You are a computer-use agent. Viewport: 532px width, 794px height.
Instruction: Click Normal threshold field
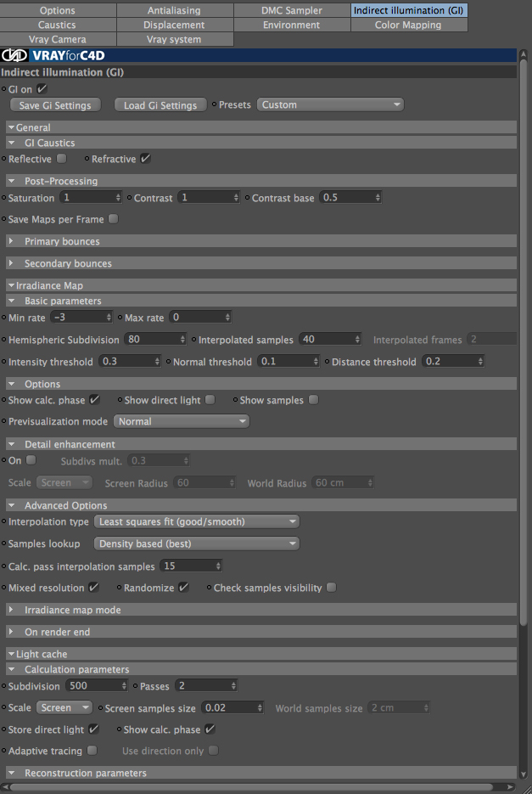coord(288,362)
